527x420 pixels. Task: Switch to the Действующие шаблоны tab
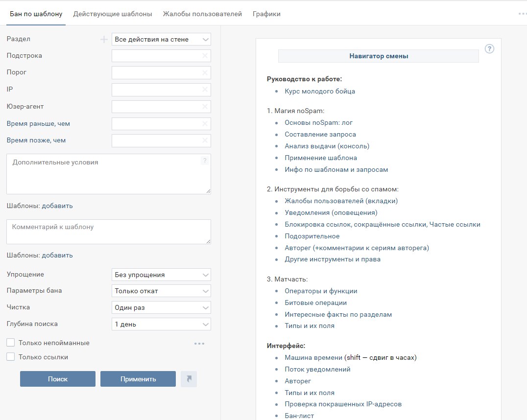click(113, 14)
